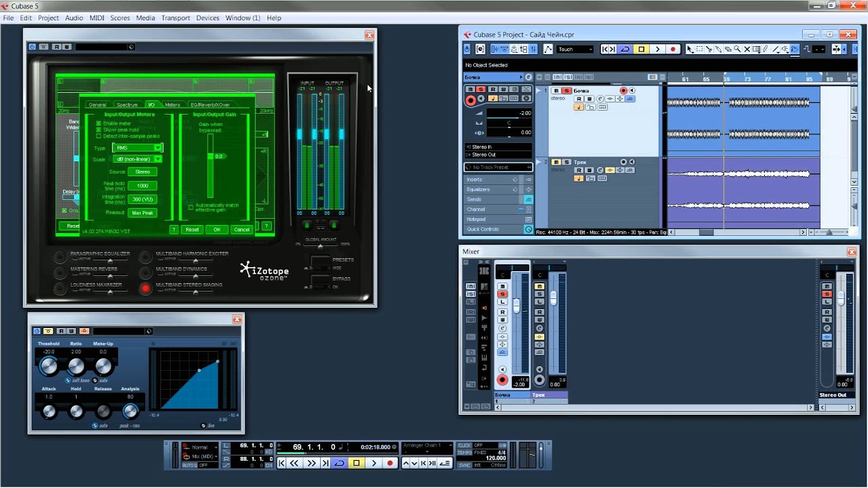Select the Draw pencil tool
Viewport: 868px width, 488px height.
pyautogui.click(x=766, y=49)
